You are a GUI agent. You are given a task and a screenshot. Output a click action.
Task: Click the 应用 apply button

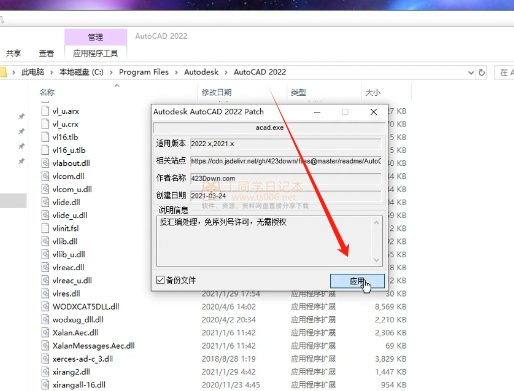[357, 281]
